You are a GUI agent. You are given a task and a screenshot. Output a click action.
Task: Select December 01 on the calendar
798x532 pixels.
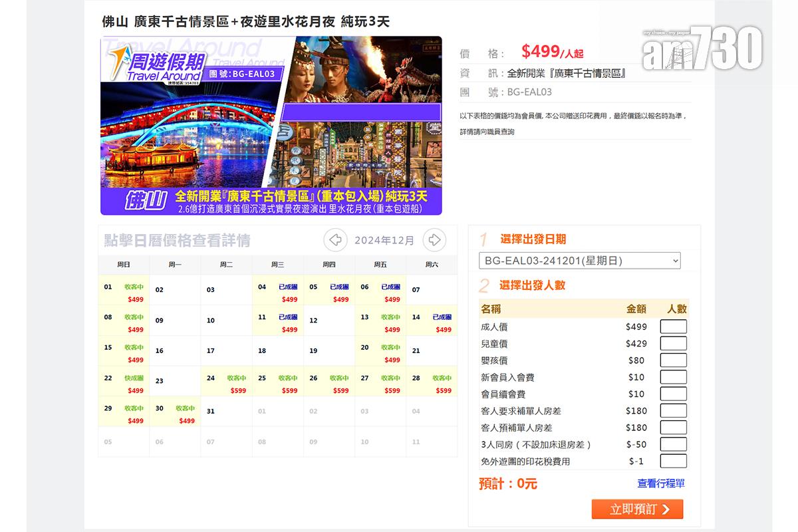click(x=124, y=292)
